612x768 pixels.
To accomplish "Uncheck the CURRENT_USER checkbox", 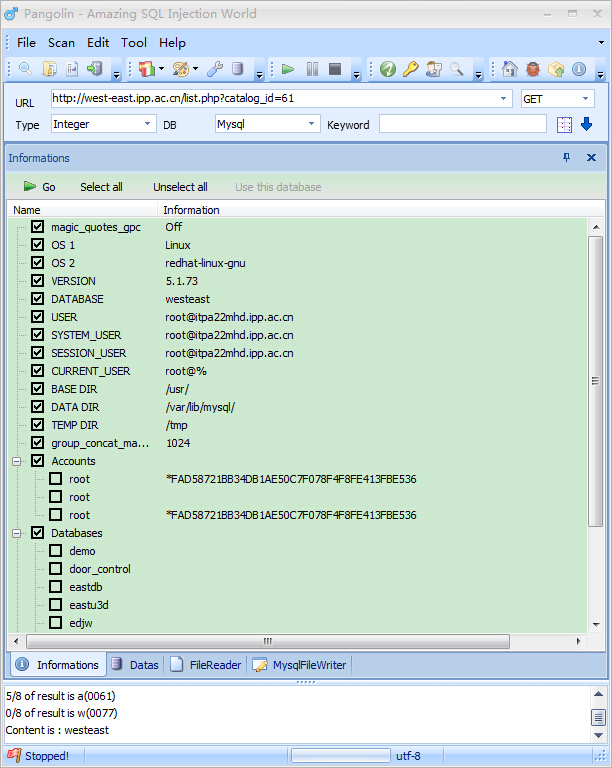I will (x=38, y=371).
